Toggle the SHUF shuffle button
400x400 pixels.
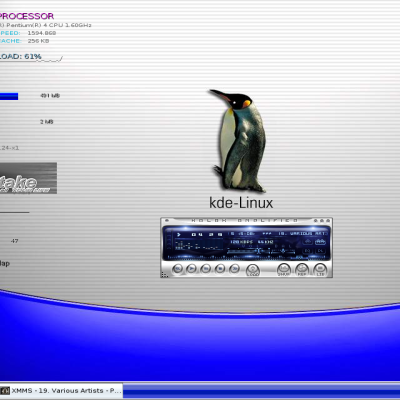pos(284,270)
